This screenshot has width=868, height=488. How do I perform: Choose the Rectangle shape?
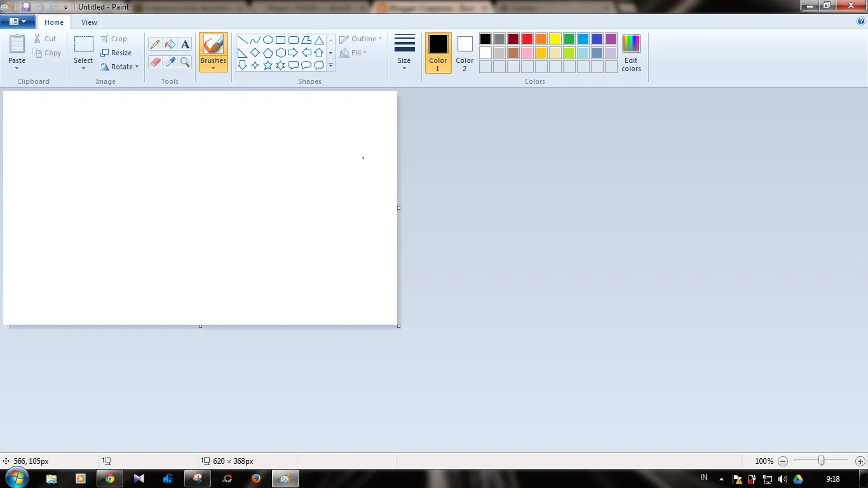tap(281, 40)
